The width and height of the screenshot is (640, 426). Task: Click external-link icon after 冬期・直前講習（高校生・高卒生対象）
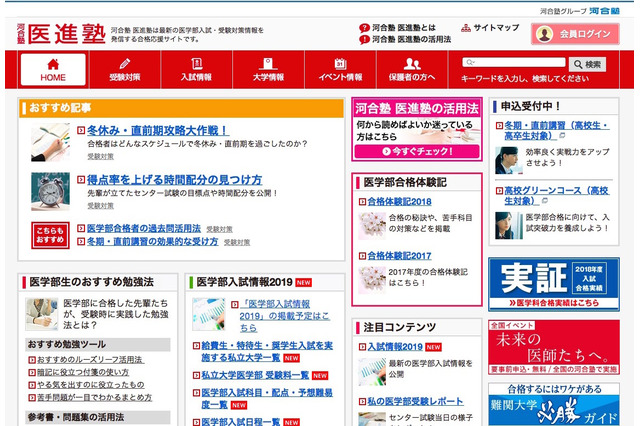coord(562,135)
